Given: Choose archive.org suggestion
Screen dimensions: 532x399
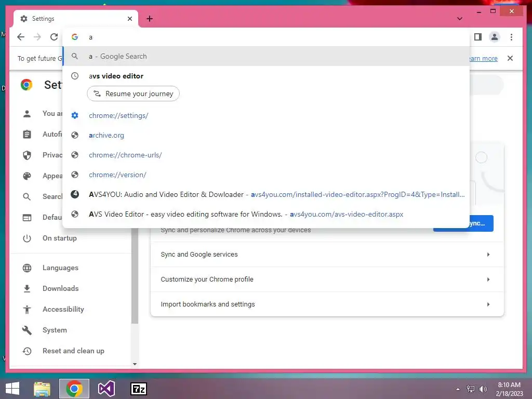Looking at the screenshot, I should tap(267, 135).
